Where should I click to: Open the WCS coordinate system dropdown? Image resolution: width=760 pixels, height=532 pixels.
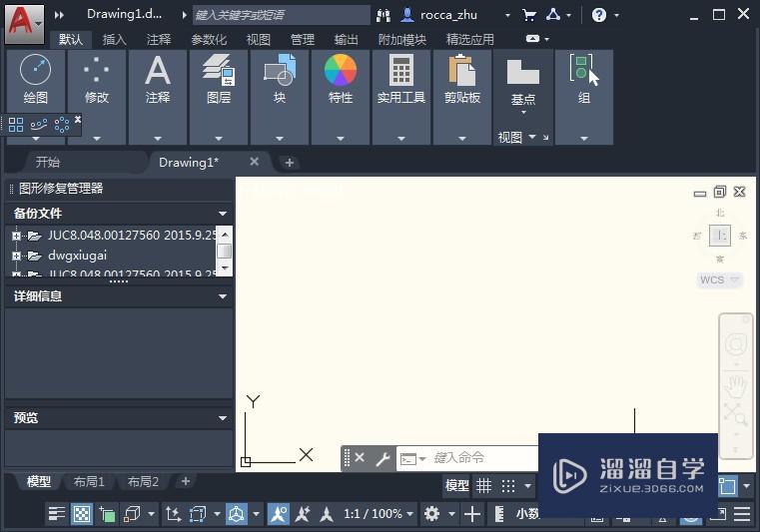pyautogui.click(x=719, y=280)
